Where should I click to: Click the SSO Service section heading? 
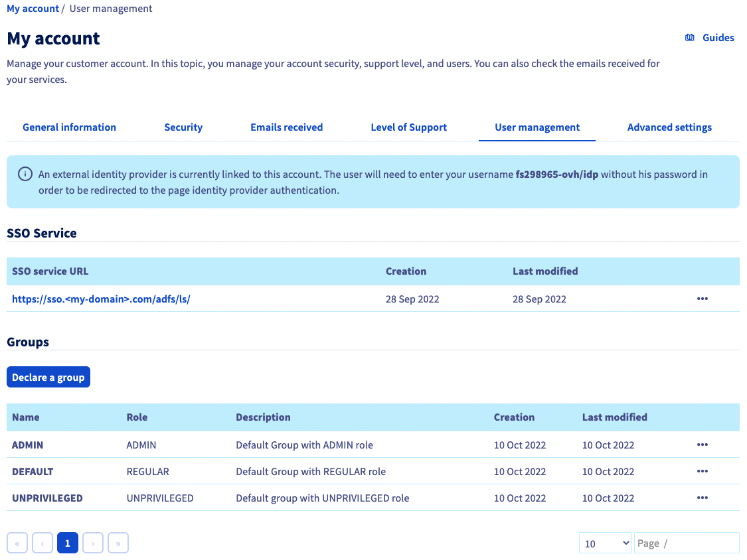coord(41,233)
